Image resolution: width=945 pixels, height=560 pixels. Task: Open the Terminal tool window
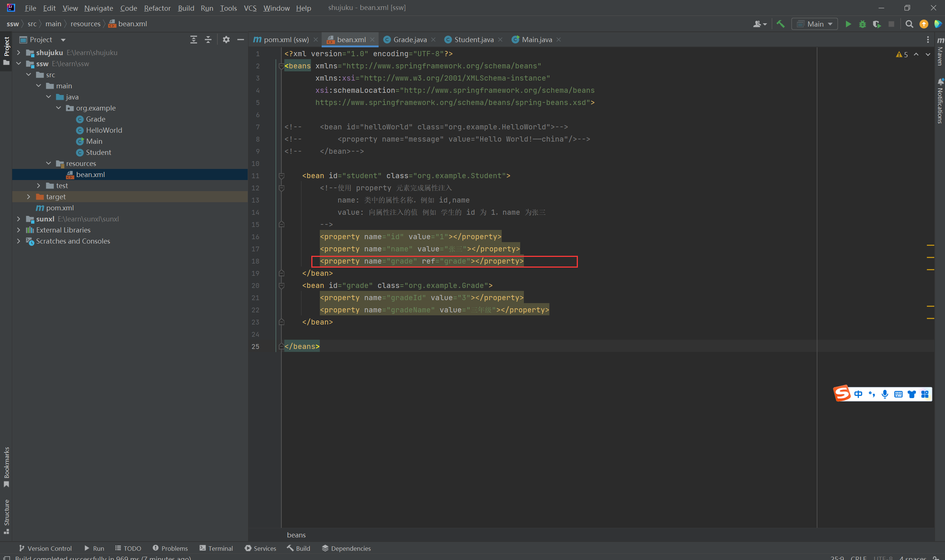216,548
